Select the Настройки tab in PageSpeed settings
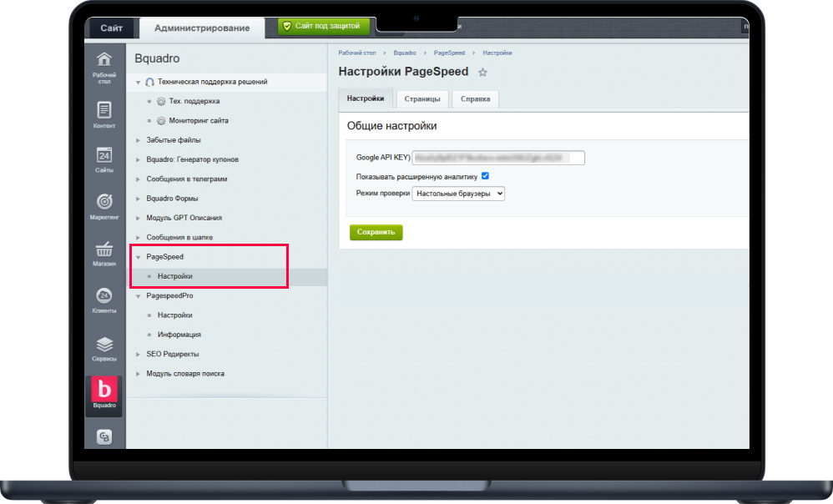This screenshot has width=833, height=504. pos(366,98)
